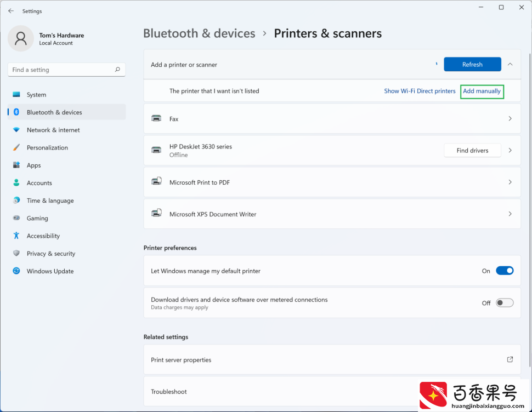Click the Microsoft XPS Document Writer label
The height and width of the screenshot is (412, 532).
tap(213, 214)
